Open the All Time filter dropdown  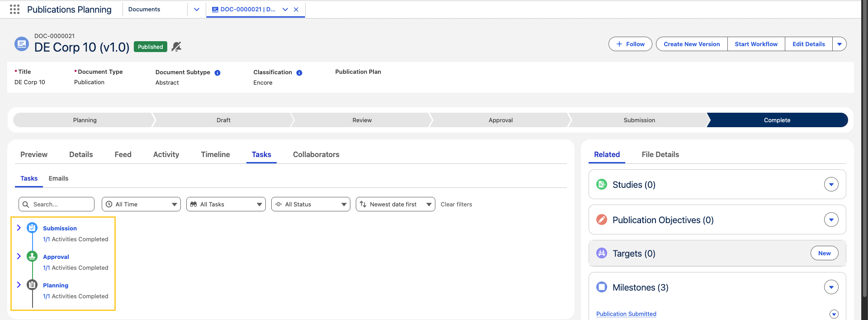click(x=175, y=205)
